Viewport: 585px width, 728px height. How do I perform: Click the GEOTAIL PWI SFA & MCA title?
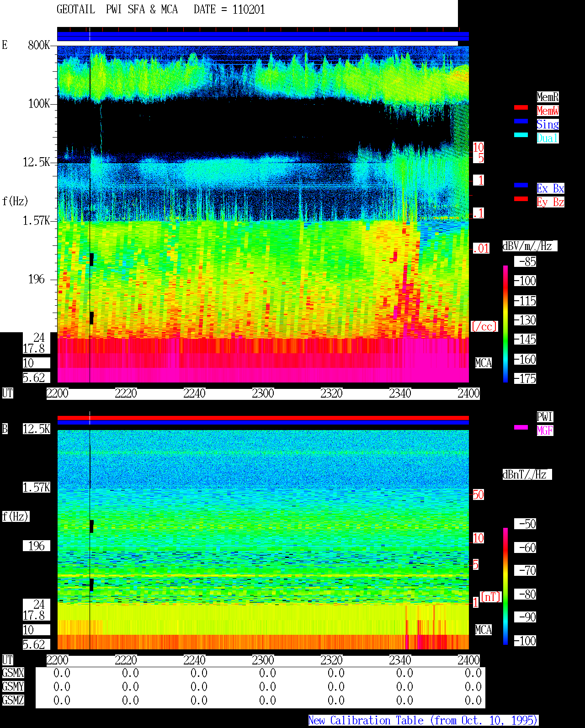(x=117, y=10)
